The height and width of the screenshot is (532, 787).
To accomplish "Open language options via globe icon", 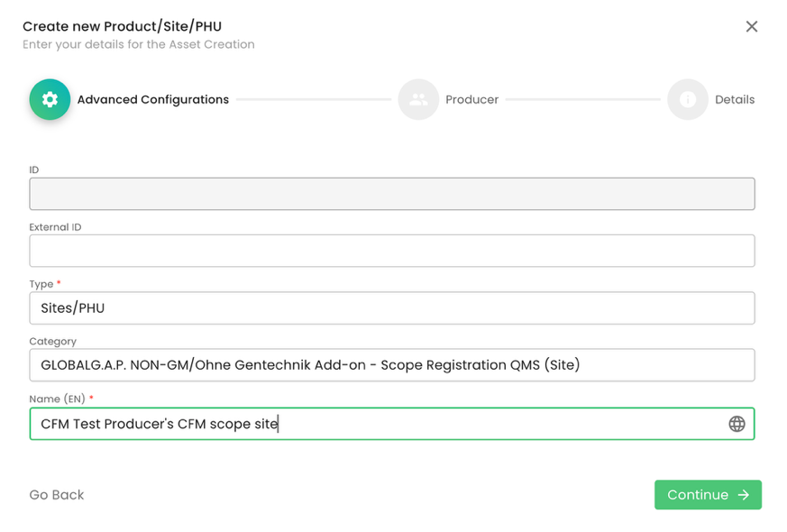I will 737,424.
